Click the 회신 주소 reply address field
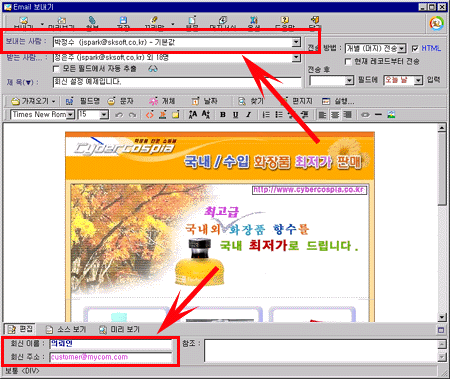The height and width of the screenshot is (379, 450). (111, 357)
